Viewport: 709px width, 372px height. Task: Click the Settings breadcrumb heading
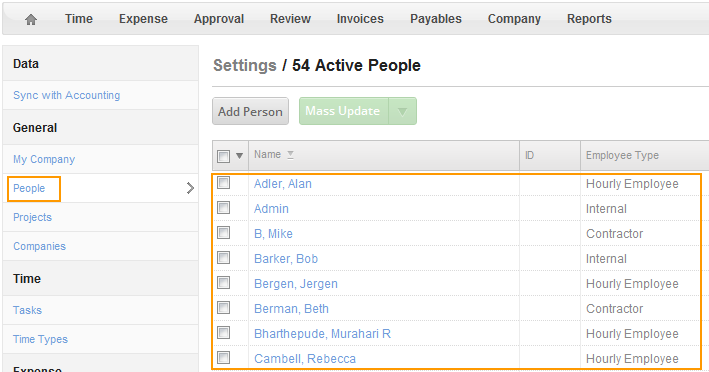point(245,66)
